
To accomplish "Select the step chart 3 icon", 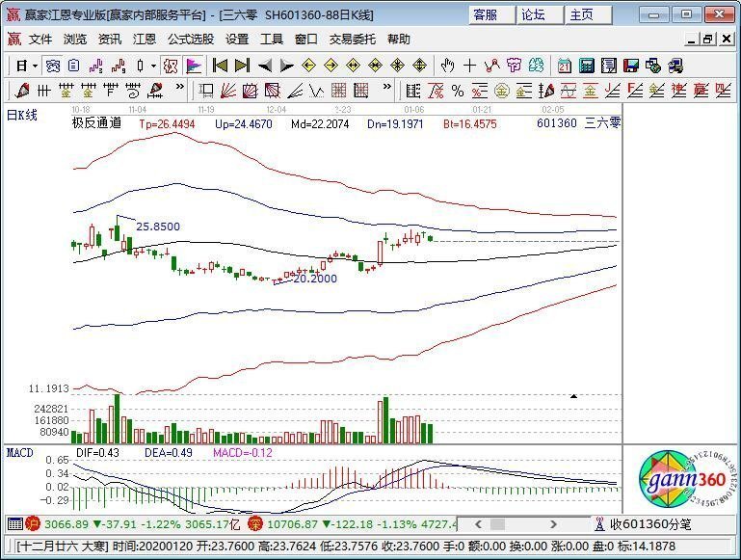I will tap(96, 66).
